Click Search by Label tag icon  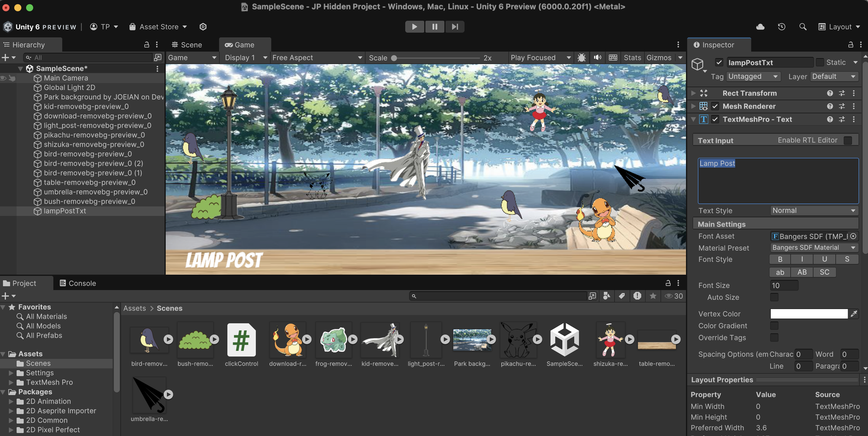pyautogui.click(x=622, y=296)
